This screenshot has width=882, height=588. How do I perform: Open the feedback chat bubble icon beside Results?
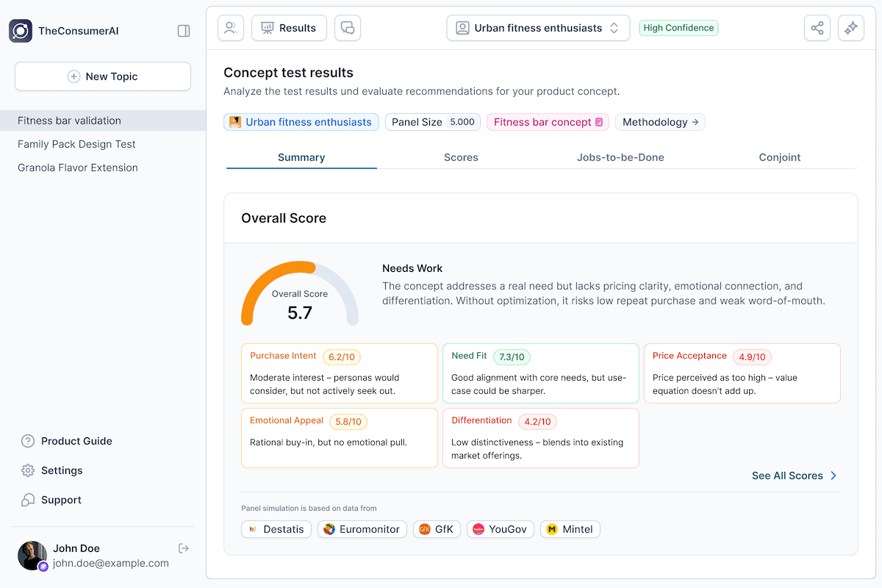[347, 27]
